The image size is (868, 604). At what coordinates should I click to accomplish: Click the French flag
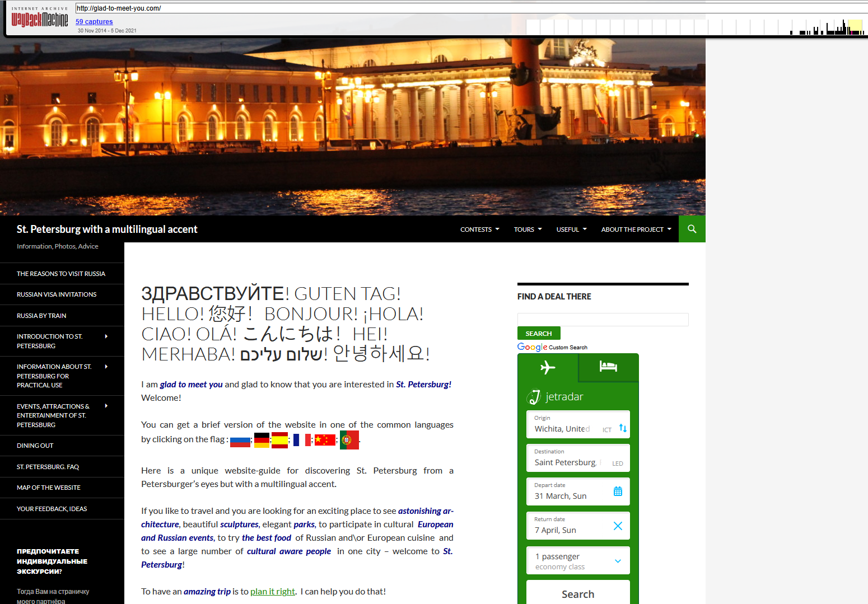302,440
